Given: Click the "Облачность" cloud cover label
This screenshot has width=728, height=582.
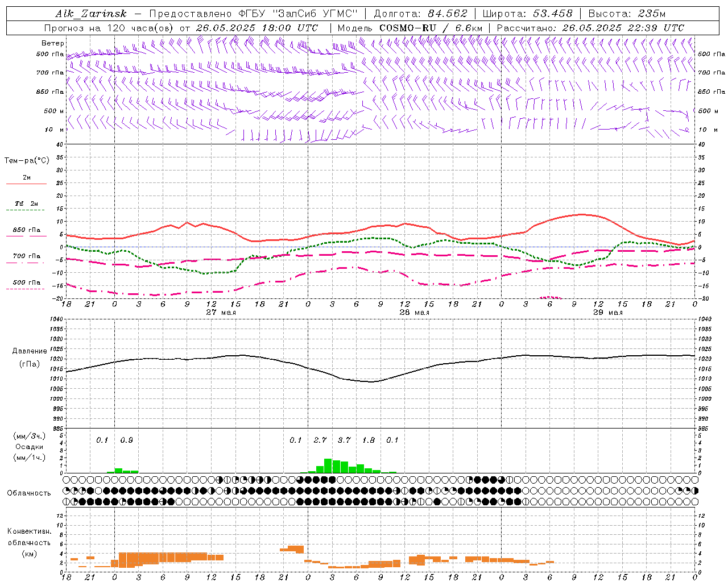Looking at the screenshot, I should pyautogui.click(x=29, y=493).
